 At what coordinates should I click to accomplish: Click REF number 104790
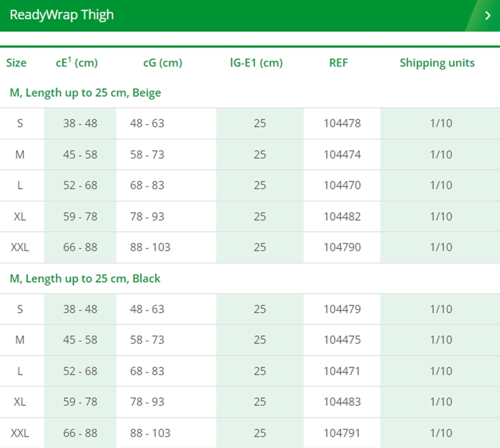click(342, 247)
